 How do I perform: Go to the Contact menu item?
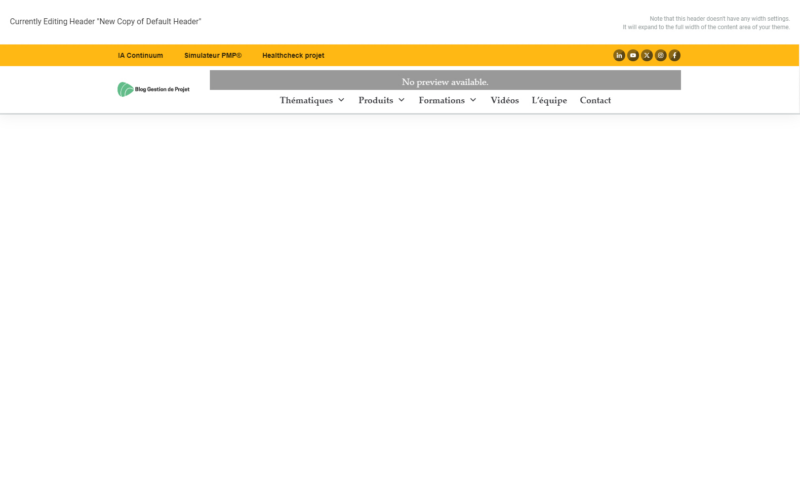click(x=595, y=101)
